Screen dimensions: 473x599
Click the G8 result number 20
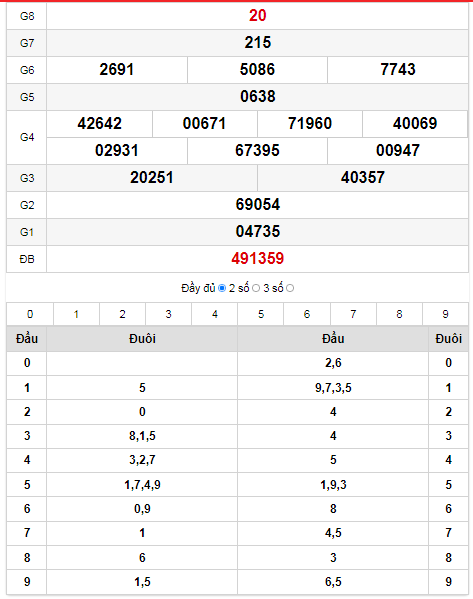[x=258, y=16]
